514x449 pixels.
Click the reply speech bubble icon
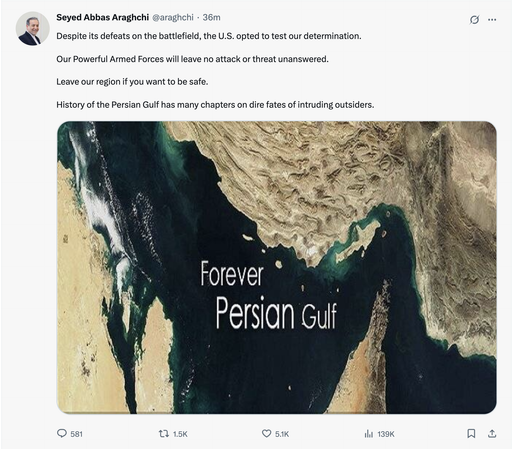(62, 433)
